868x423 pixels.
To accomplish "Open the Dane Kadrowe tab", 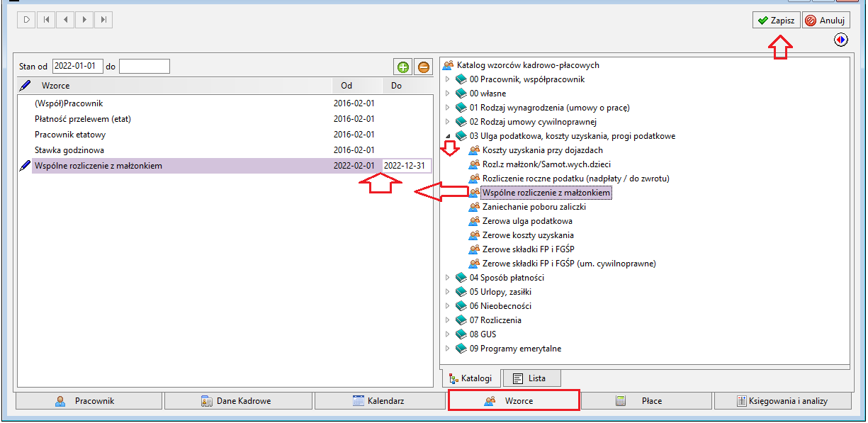I will (x=237, y=401).
